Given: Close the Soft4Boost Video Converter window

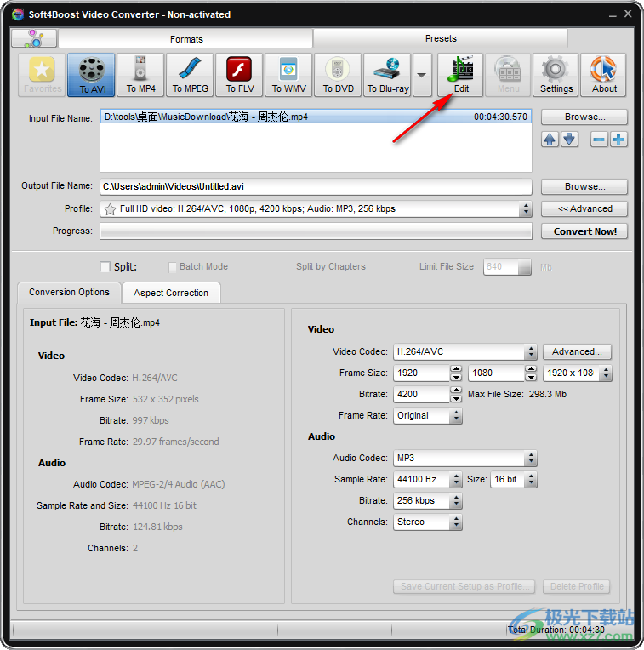Looking at the screenshot, I should click(628, 14).
